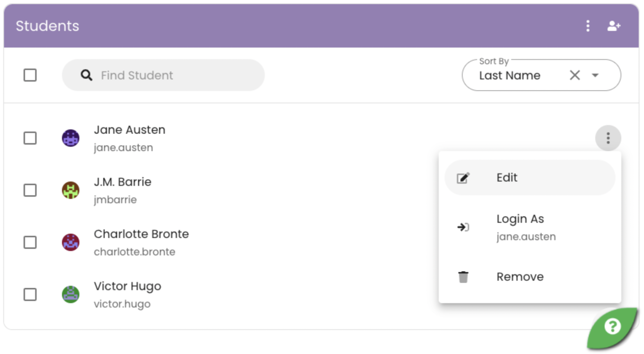Screen dimensions: 644x354
Task: Open the green help button
Action: (612, 326)
